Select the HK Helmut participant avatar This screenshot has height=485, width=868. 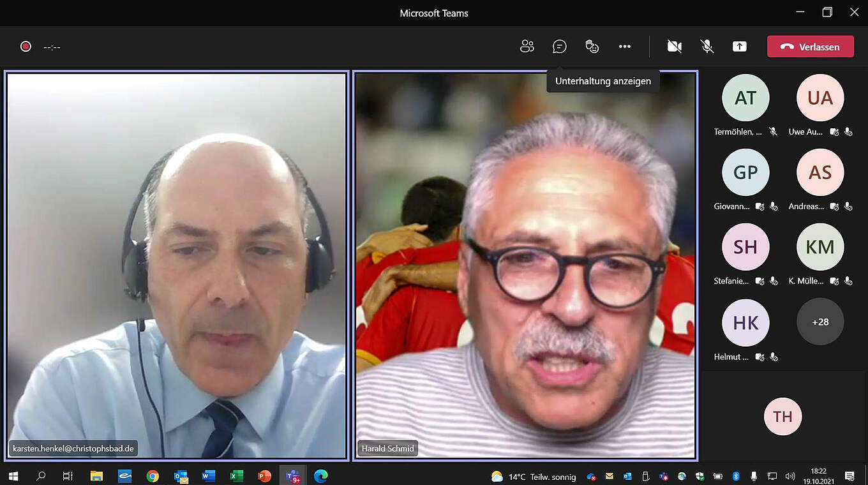pyautogui.click(x=745, y=322)
